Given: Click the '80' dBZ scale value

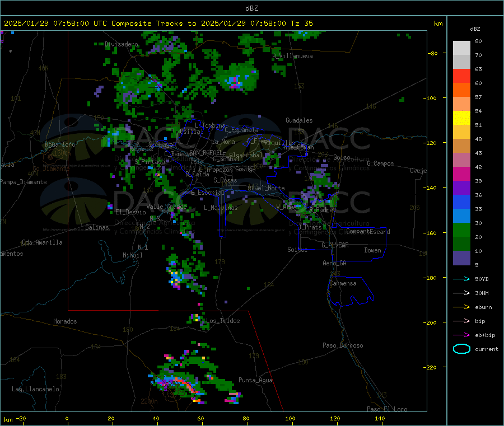Looking at the screenshot, I should pos(478,41).
